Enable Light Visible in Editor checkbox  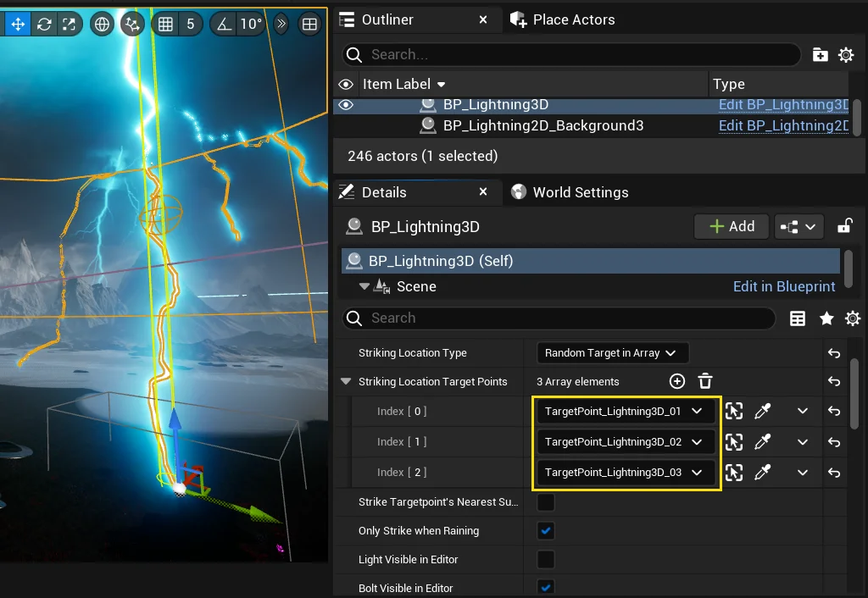pyautogui.click(x=547, y=560)
